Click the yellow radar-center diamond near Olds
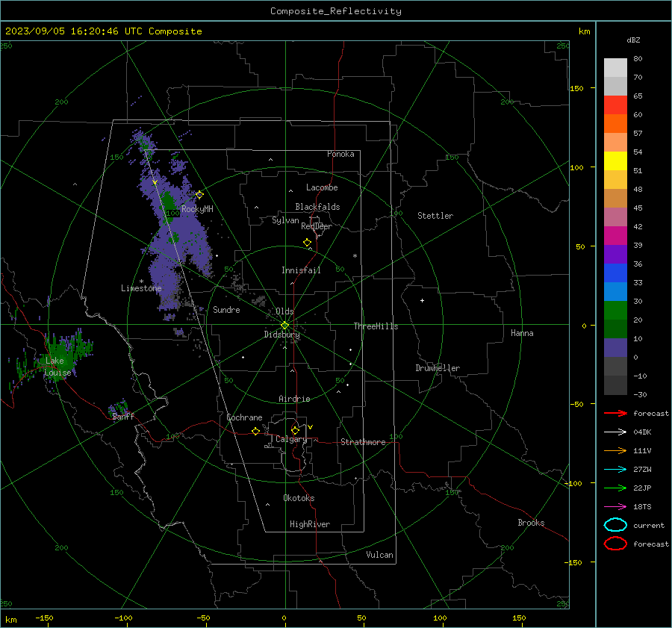This screenshot has height=628, width=672. [x=284, y=325]
